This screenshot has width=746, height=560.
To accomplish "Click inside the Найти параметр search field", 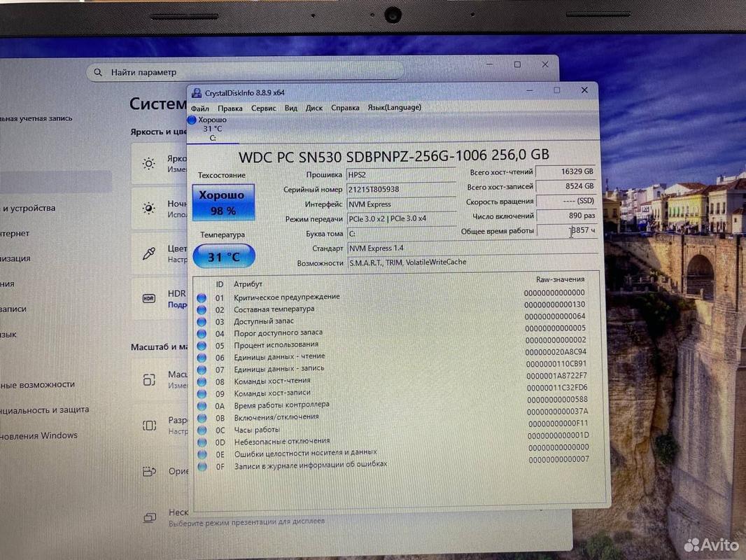I will [245, 72].
